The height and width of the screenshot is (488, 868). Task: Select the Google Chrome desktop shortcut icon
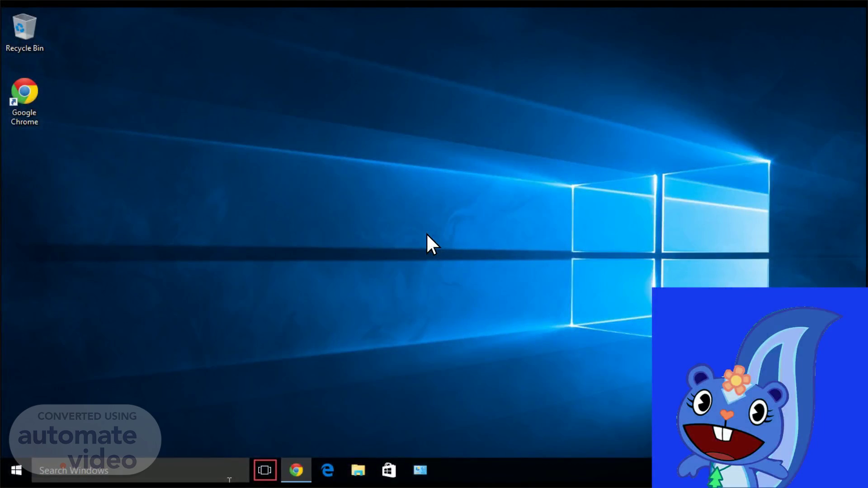pyautogui.click(x=24, y=92)
